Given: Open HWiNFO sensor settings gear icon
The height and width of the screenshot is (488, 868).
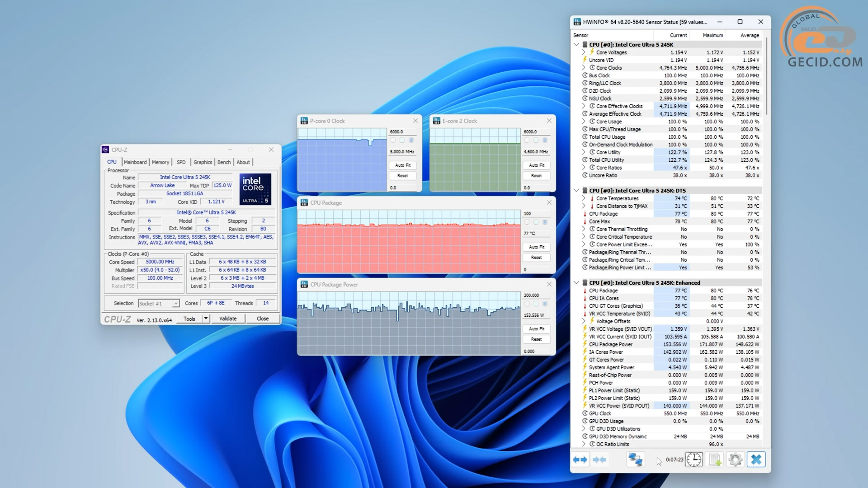Looking at the screenshot, I should pos(736,460).
